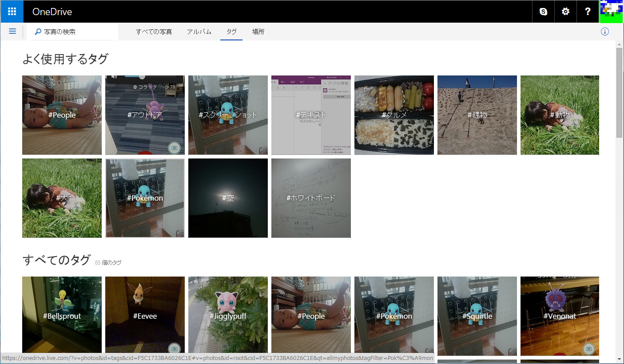Select the 場所 tab
The height and width of the screenshot is (364, 624).
coord(258,32)
